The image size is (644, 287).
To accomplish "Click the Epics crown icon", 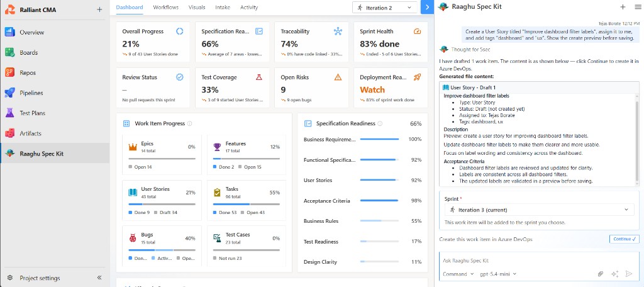I will [133, 147].
